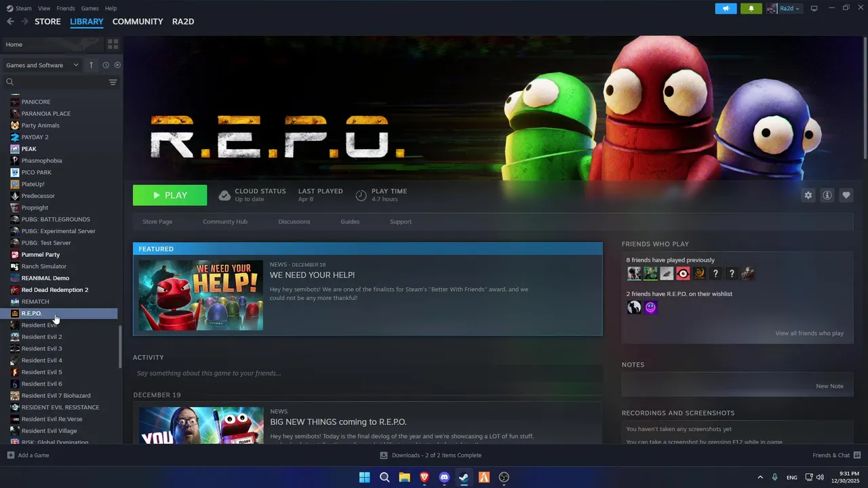
Task: Click the Home library button
Action: (x=52, y=44)
